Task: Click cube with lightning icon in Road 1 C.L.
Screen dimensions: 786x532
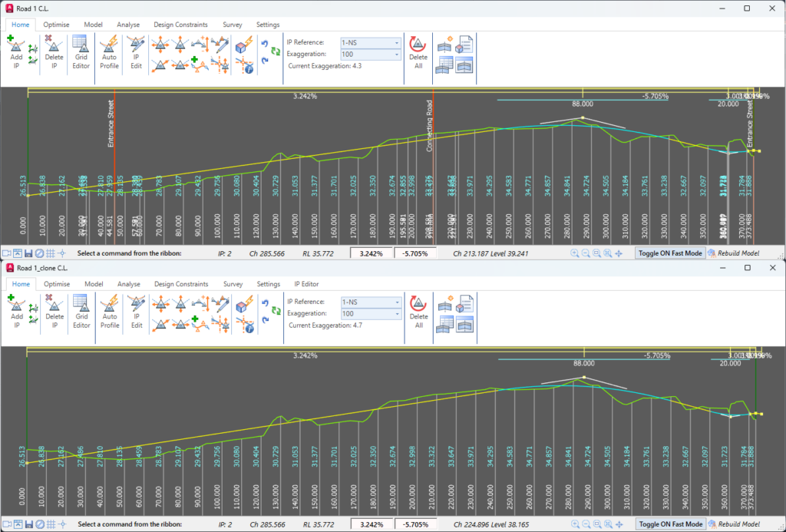Action: point(244,44)
